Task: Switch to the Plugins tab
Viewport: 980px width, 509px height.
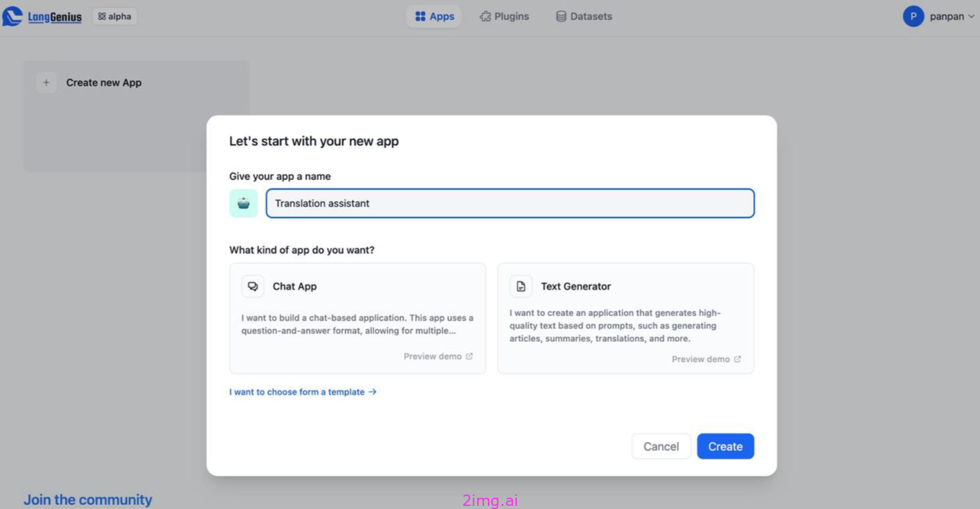Action: coord(504,16)
